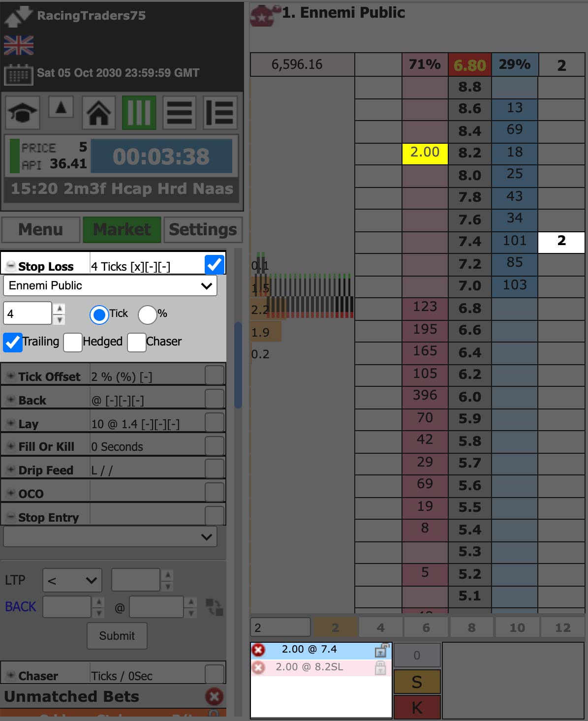588x721 pixels.
Task: Disable the Stop Loss checkbox
Action: pyautogui.click(x=215, y=265)
